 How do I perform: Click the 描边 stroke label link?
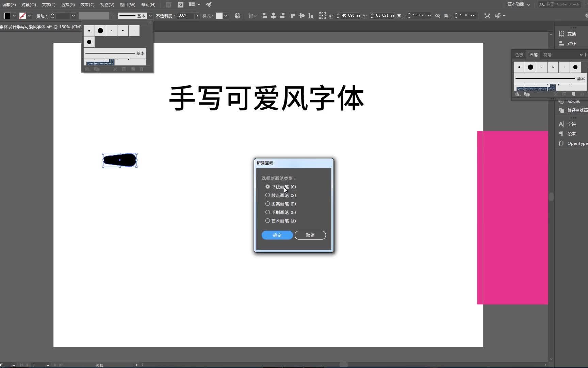coord(42,16)
